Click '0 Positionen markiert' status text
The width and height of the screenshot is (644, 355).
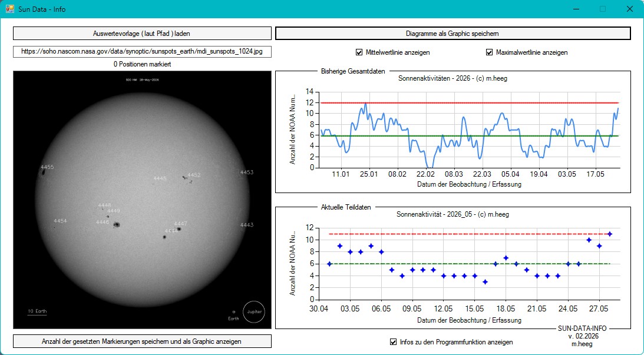[142, 64]
